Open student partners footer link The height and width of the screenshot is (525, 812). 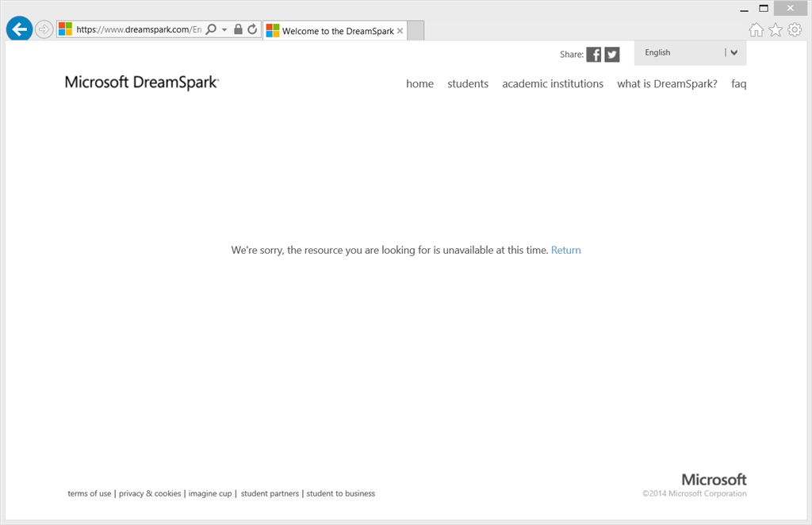(270, 493)
